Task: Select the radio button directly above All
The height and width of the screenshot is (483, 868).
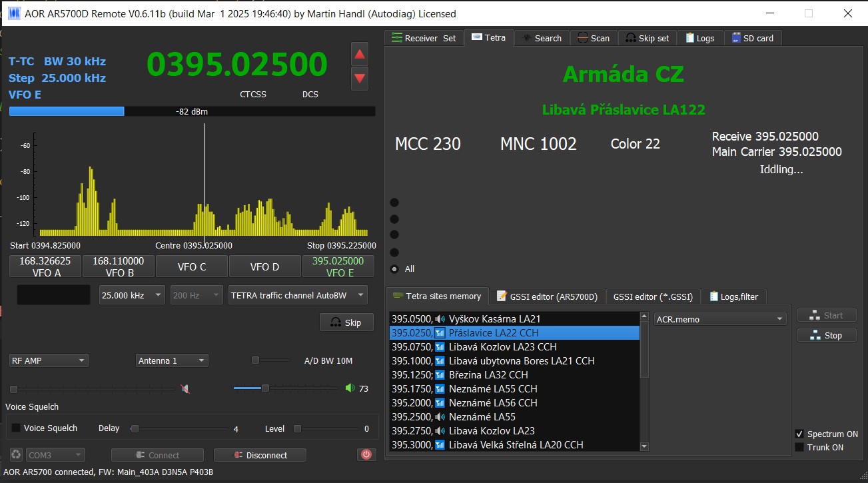Action: [394, 252]
